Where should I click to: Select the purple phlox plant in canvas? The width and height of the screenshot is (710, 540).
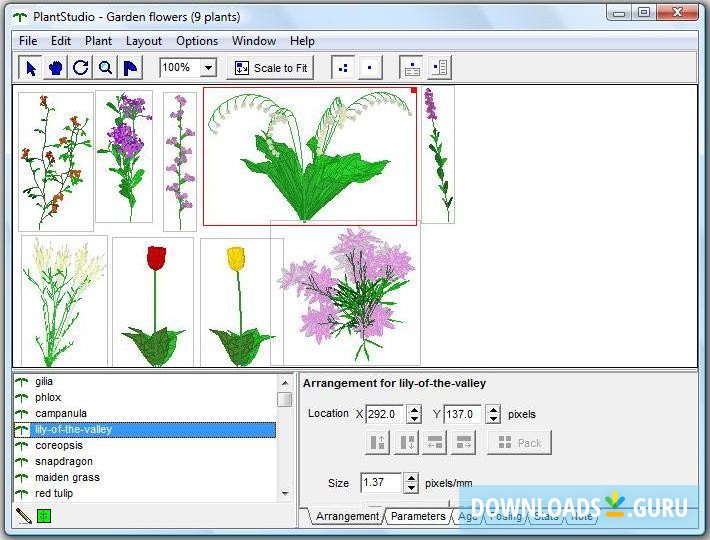tap(124, 156)
